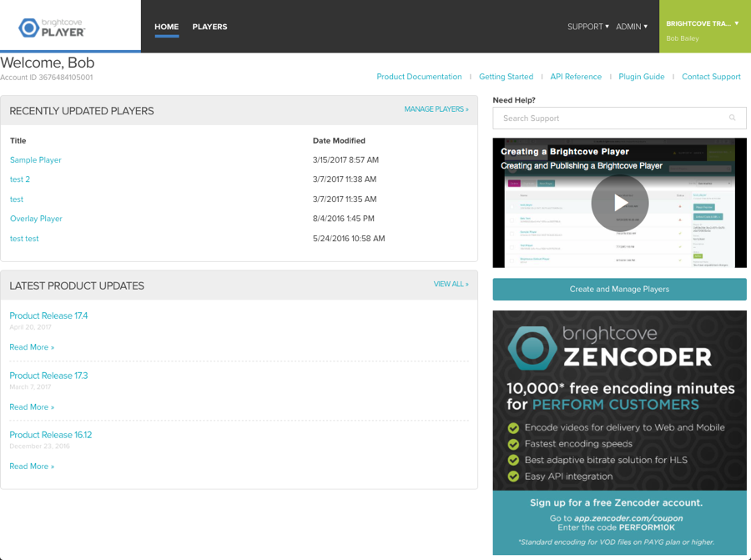
Task: Click the app.zencoder.com/coupon text in ad
Action: click(628, 518)
